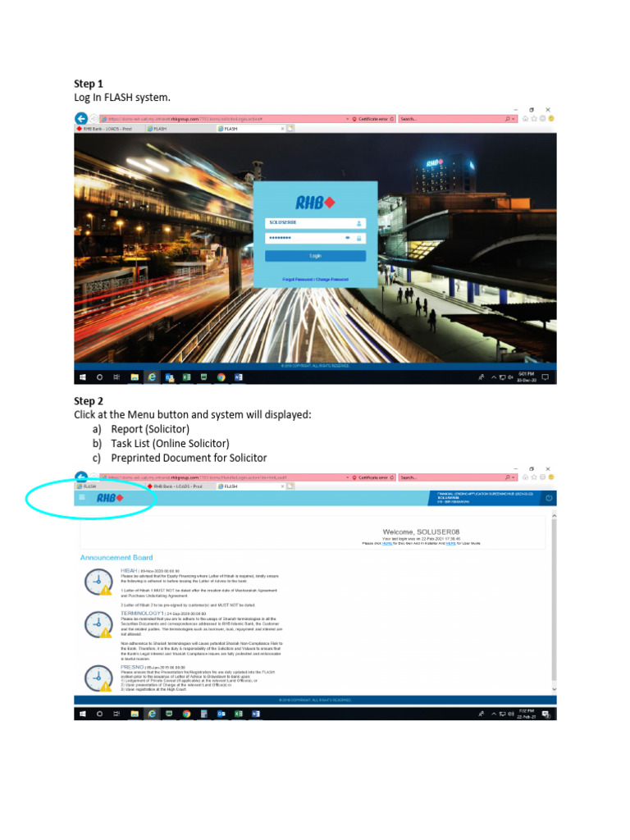This screenshot has height=840, width=630.
Task: Click Cortana search circle in first taskbar
Action: click(x=99, y=377)
